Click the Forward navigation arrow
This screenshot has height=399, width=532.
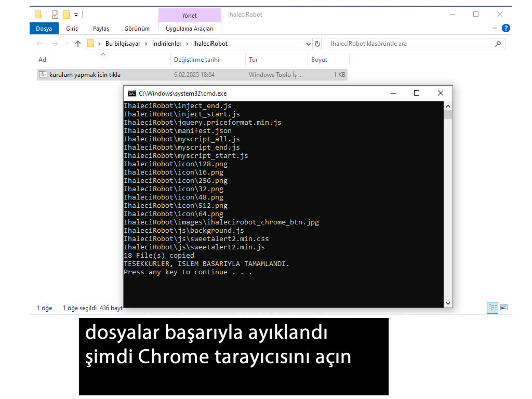[55, 44]
